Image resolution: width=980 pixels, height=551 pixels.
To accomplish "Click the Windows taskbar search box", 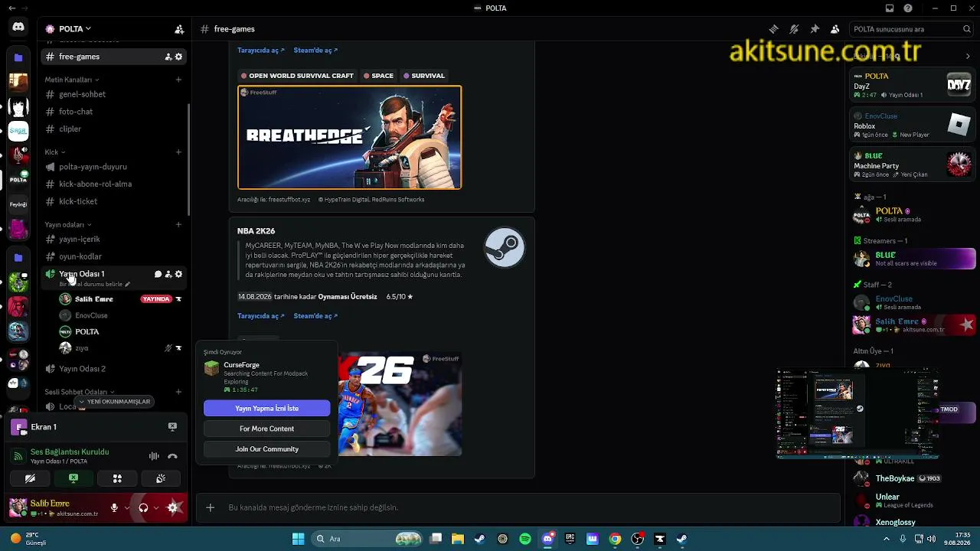I will click(368, 539).
